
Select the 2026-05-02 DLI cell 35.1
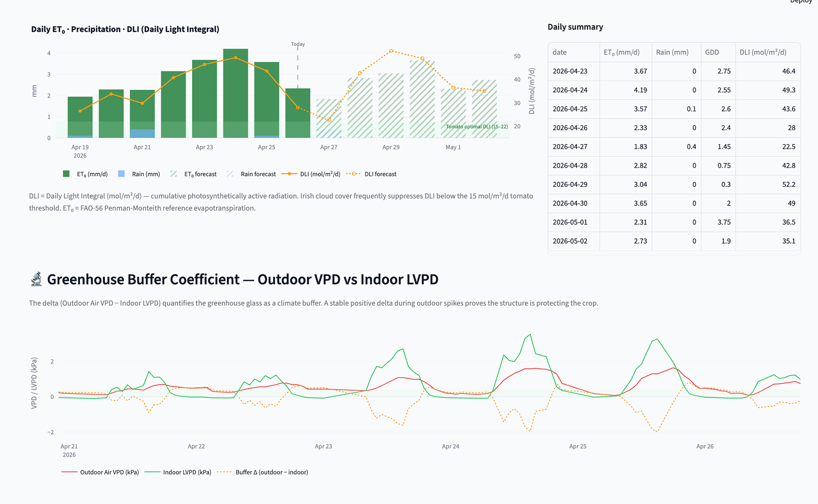(788, 241)
